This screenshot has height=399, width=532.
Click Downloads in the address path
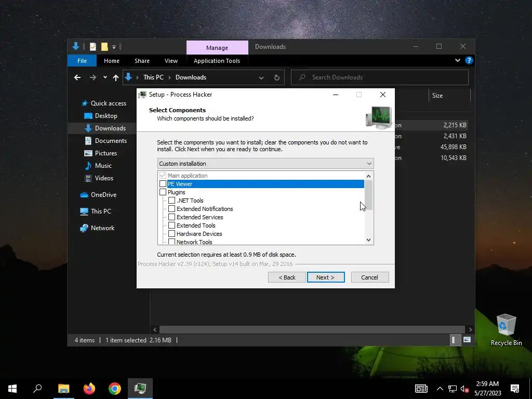[x=191, y=77]
